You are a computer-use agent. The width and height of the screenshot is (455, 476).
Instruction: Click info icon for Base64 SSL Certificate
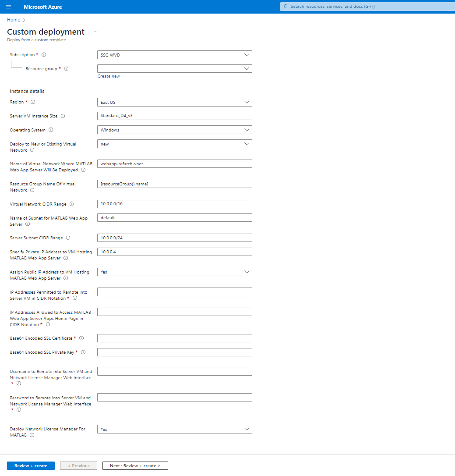click(x=81, y=338)
